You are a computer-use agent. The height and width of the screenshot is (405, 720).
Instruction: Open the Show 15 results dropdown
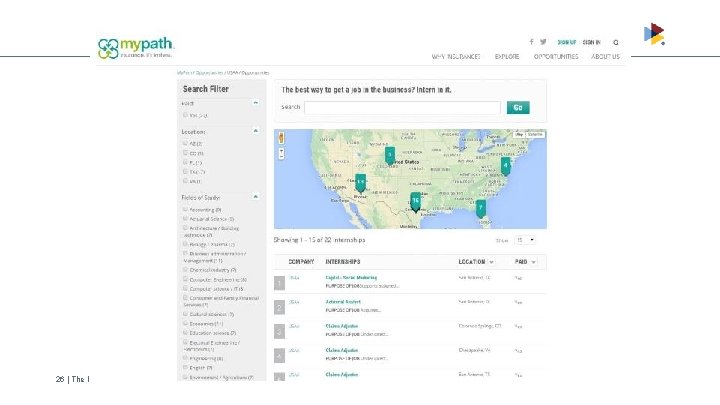[x=525, y=240]
